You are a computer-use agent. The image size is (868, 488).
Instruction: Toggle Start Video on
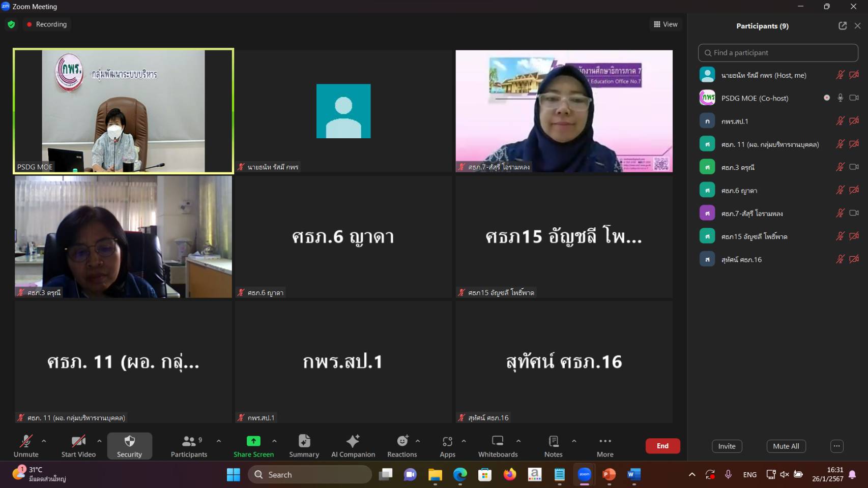[x=78, y=446]
